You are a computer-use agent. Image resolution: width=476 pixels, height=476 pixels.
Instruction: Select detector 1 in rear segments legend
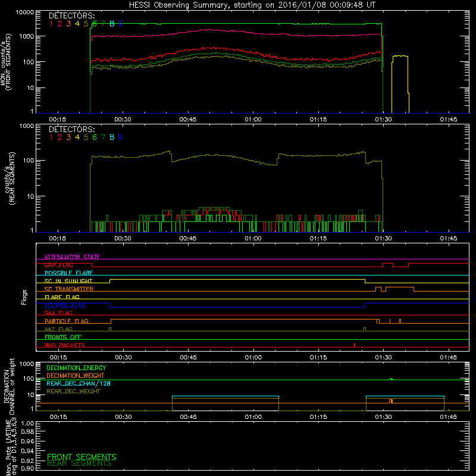(x=51, y=137)
